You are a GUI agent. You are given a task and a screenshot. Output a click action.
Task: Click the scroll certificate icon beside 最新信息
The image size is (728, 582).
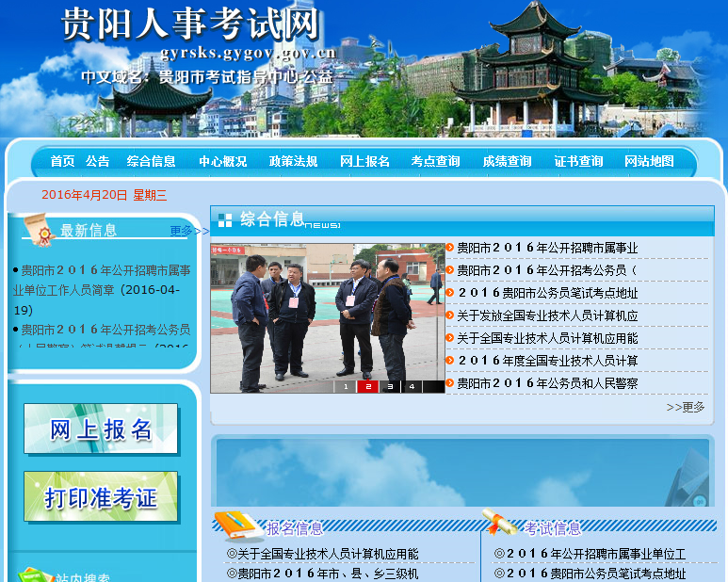coord(39,229)
